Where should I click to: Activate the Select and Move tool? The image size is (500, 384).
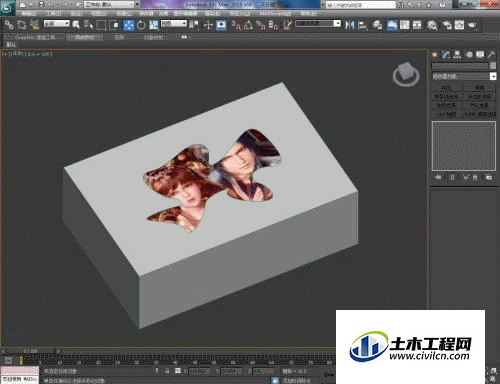coord(128,25)
